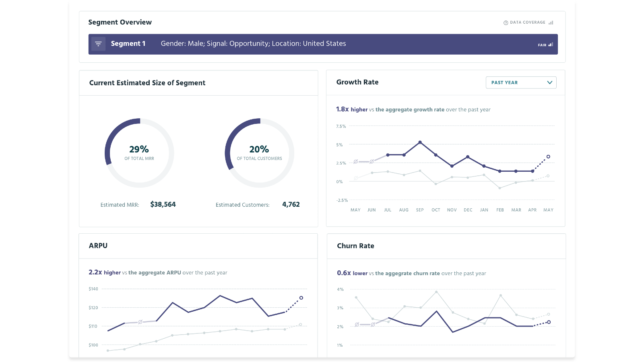The height and width of the screenshot is (362, 644).
Task: Click the segment filter description starting with Gender: Male
Action: 253,43
